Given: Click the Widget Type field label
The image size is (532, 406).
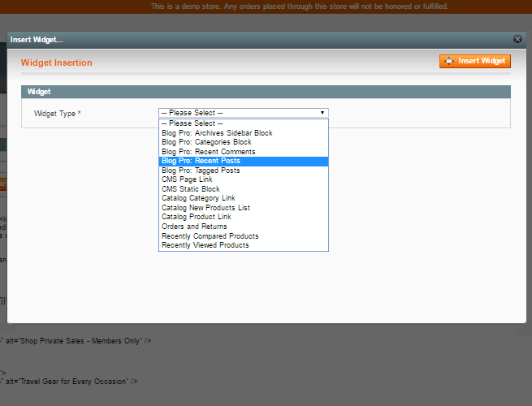Looking at the screenshot, I should [x=57, y=114].
